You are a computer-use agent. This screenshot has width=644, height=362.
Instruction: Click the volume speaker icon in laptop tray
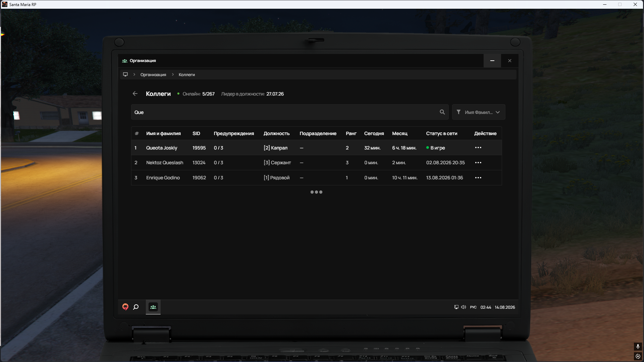click(x=464, y=307)
